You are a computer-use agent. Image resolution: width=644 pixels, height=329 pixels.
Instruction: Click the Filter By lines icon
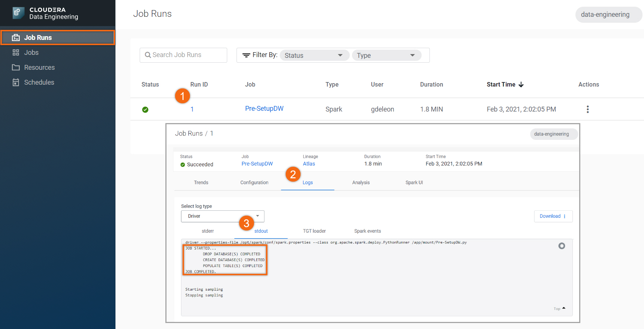pyautogui.click(x=246, y=55)
